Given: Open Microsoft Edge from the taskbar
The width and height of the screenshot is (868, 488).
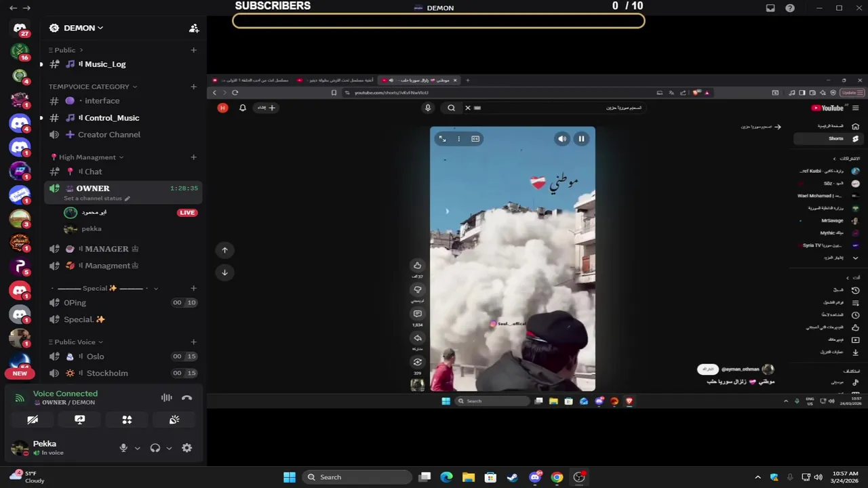Looking at the screenshot, I should coord(446,477).
